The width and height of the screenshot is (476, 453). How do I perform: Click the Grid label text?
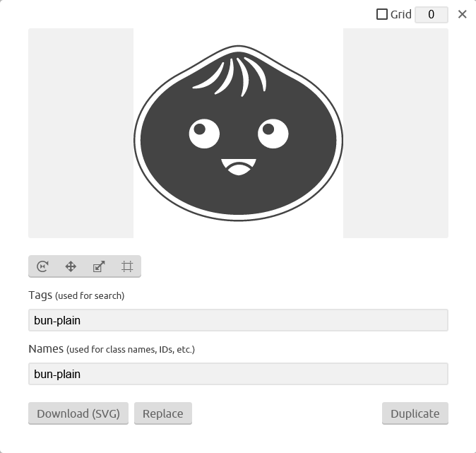400,14
